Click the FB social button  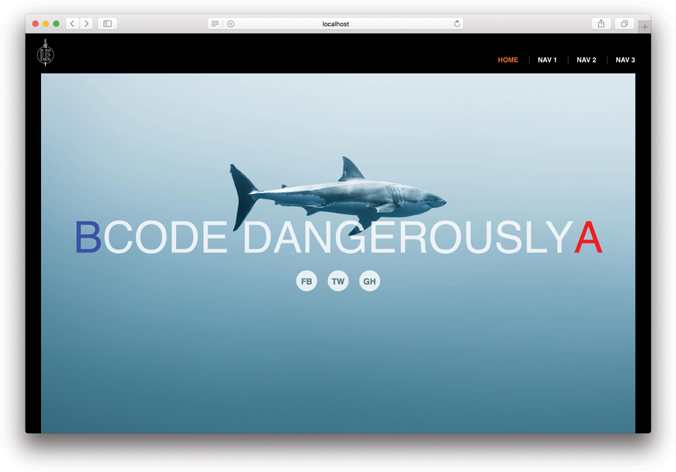coord(307,281)
